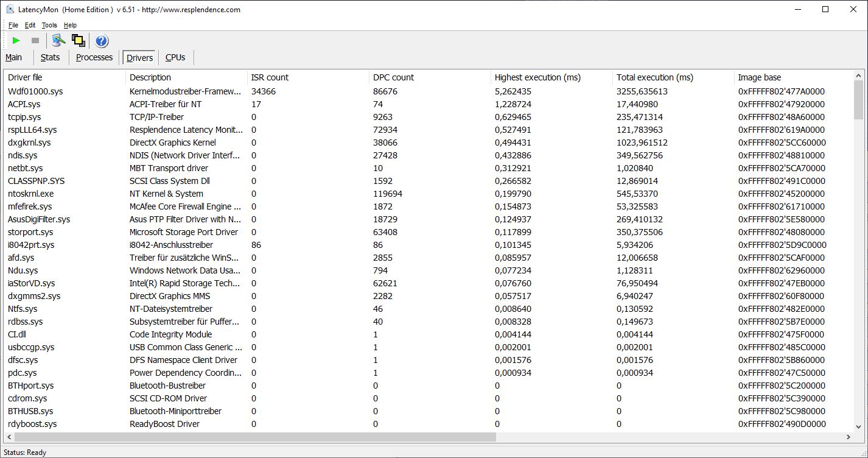
Task: Select the tcpip.sys driver row
Action: click(x=429, y=117)
